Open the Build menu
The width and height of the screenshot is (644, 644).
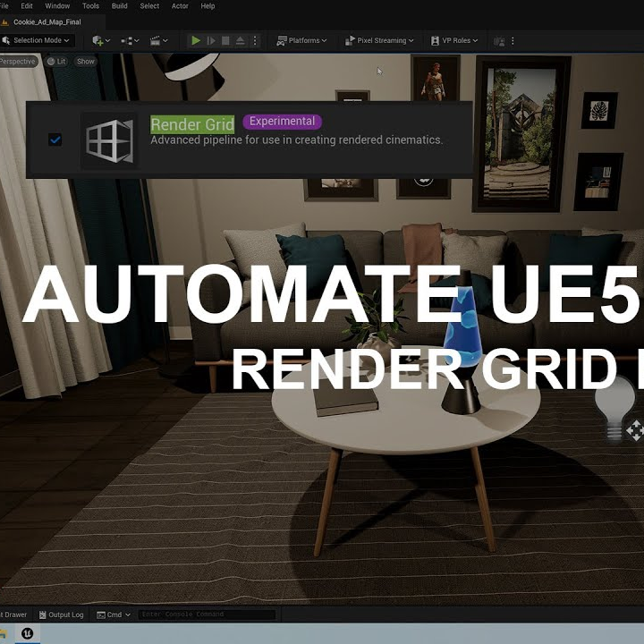pos(119,6)
